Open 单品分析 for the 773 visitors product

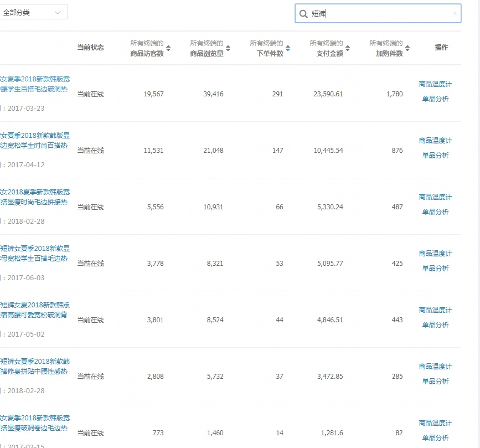(x=435, y=438)
